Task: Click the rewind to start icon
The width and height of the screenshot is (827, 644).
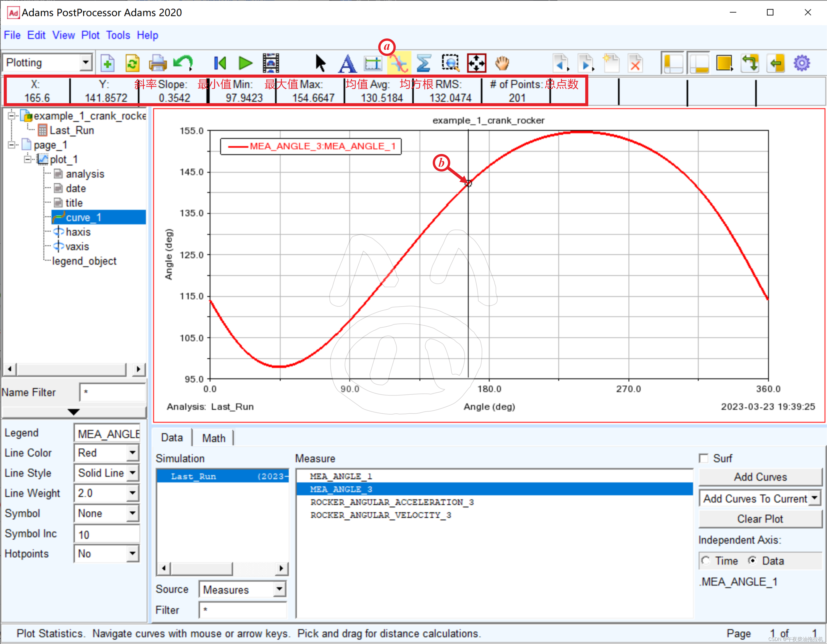Action: [x=220, y=63]
